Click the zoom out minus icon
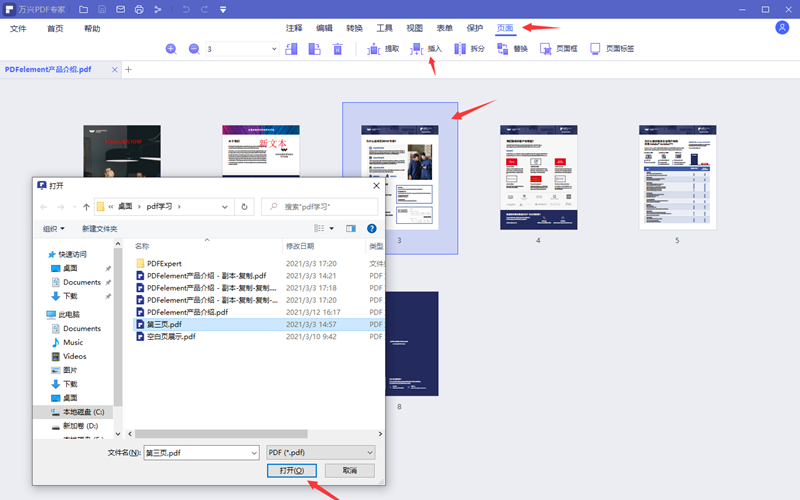Viewport: 800px width, 500px height. [x=193, y=48]
